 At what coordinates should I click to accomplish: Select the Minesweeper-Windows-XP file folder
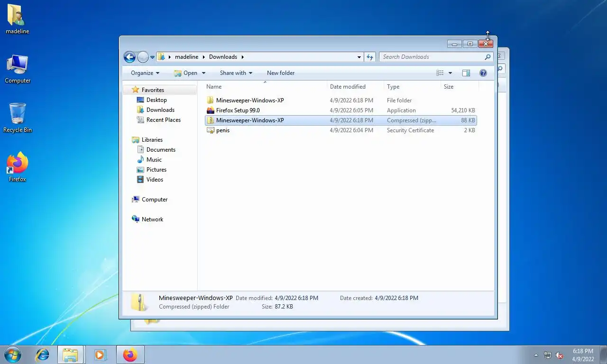point(340,100)
